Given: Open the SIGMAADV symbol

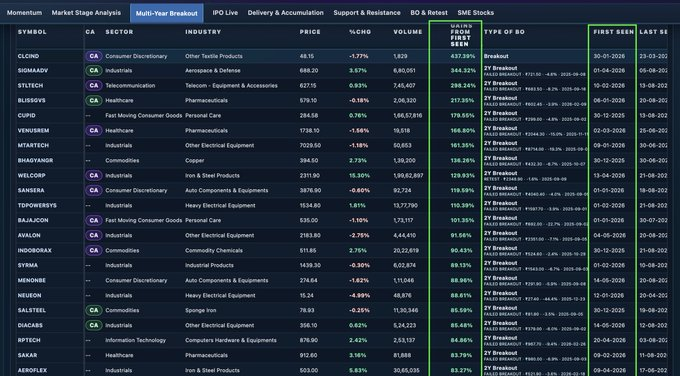Looking at the screenshot, I should point(33,71).
